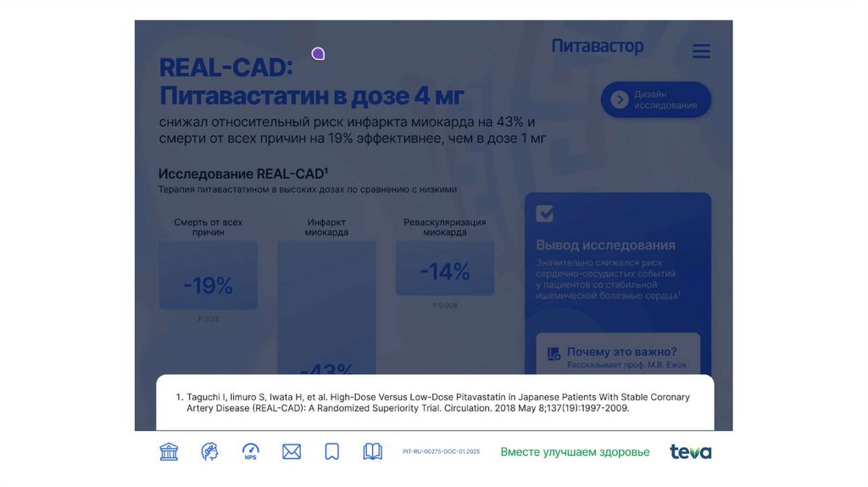The image size is (868, 487).
Task: Click the Исследование REAL-CAD subheading
Action: coord(243,173)
